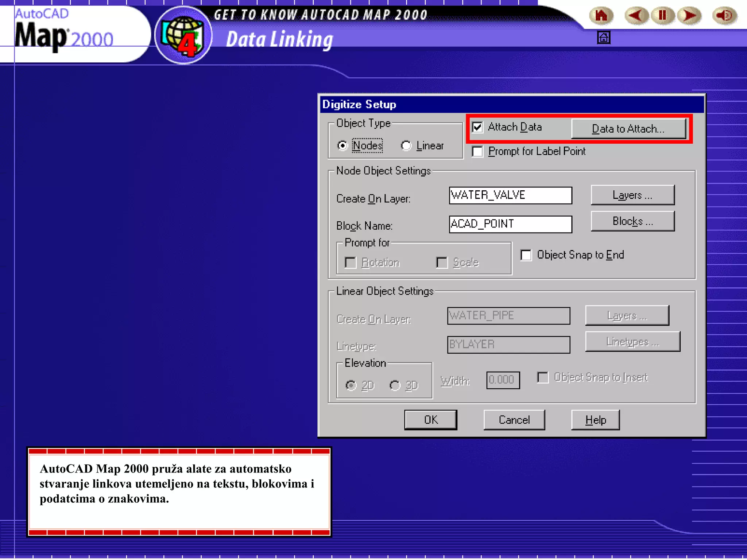The width and height of the screenshot is (747, 560).
Task: Open the Data to Attach dialog
Action: pyautogui.click(x=628, y=129)
